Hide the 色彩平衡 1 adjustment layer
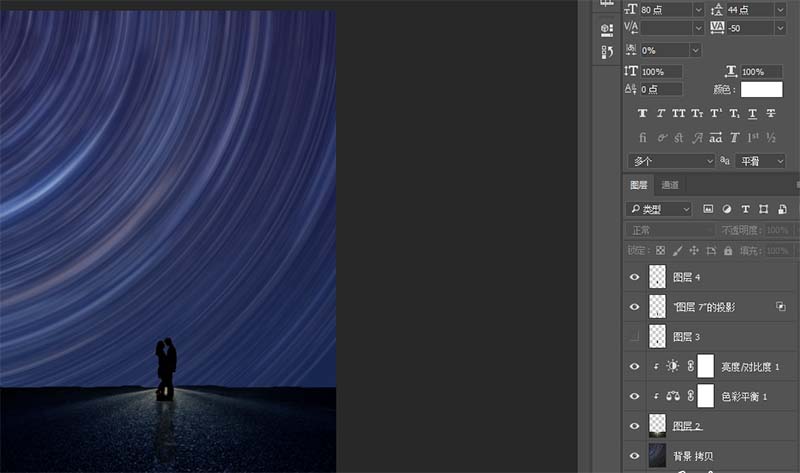Viewport: 800px width, 473px height. point(634,396)
